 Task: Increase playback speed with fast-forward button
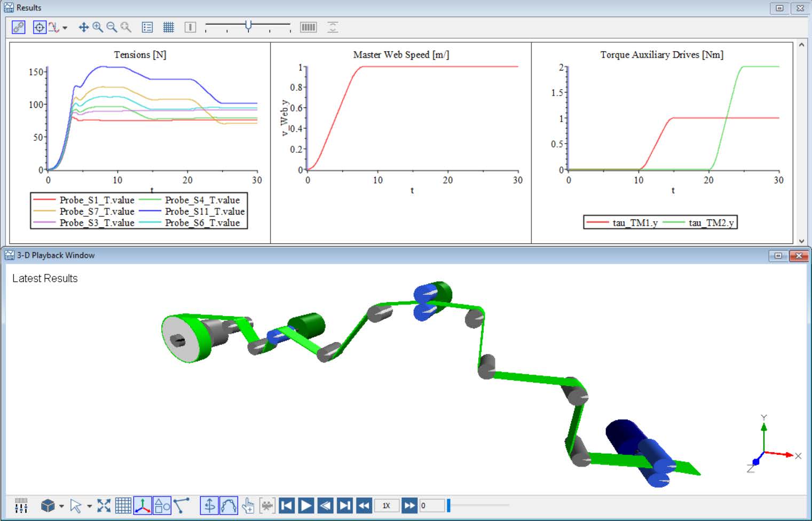click(x=409, y=506)
